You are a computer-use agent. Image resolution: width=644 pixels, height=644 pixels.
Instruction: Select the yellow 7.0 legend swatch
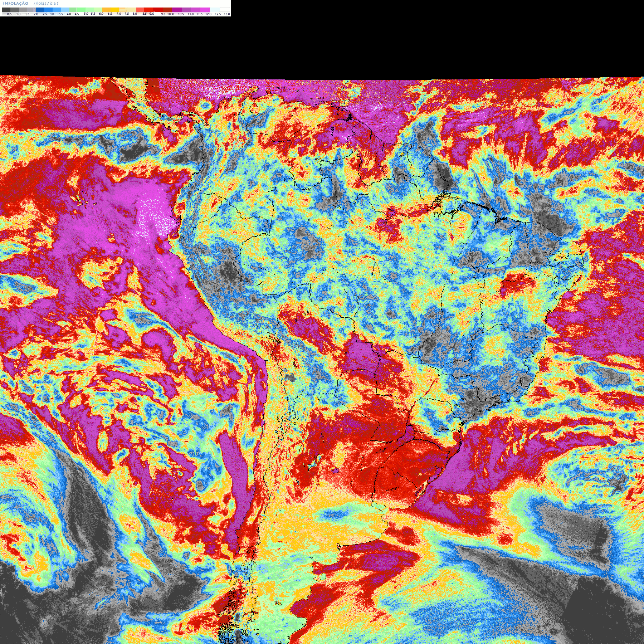115,10
